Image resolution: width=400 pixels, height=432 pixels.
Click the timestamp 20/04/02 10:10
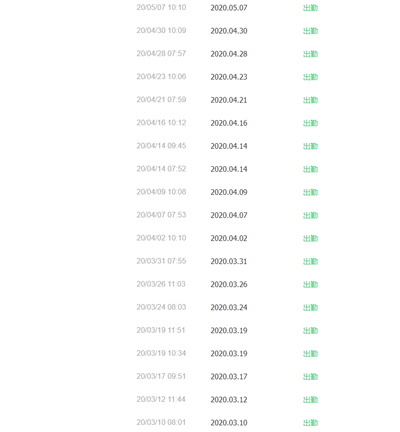(x=161, y=238)
